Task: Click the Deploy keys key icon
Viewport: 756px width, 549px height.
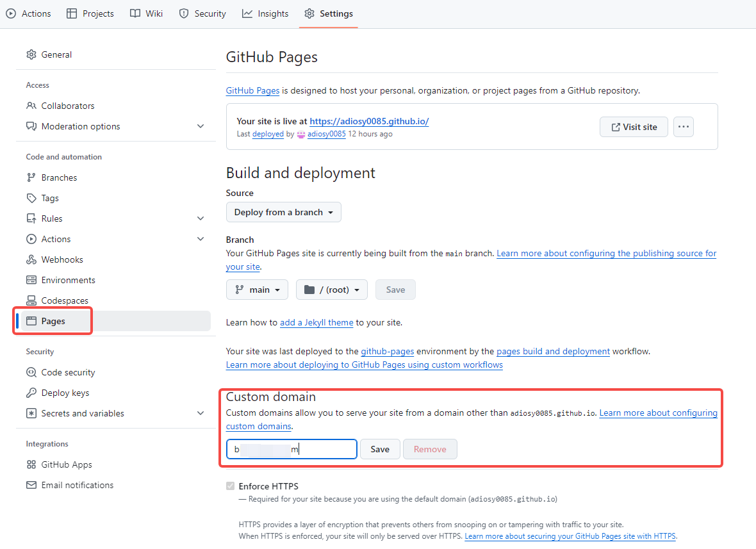Action: pos(31,393)
